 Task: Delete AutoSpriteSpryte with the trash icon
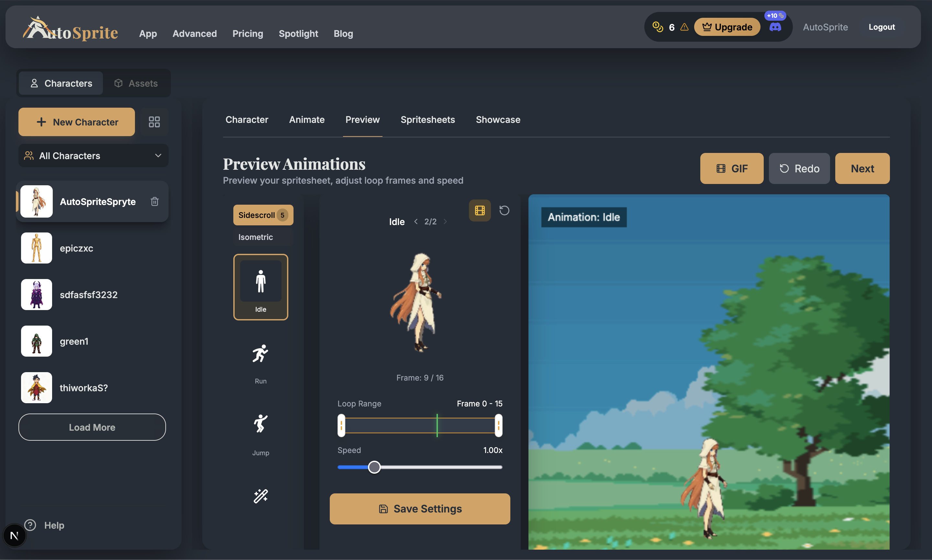tap(154, 201)
